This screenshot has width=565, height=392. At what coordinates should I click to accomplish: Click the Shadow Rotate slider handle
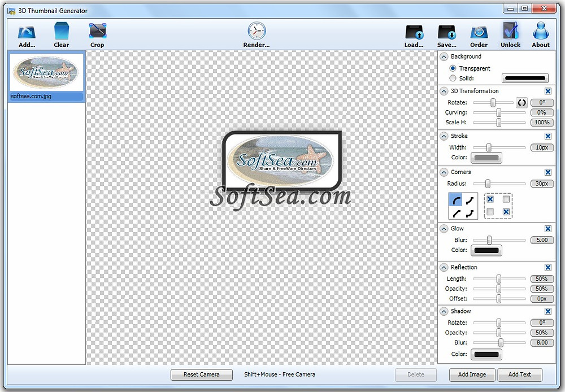499,323
